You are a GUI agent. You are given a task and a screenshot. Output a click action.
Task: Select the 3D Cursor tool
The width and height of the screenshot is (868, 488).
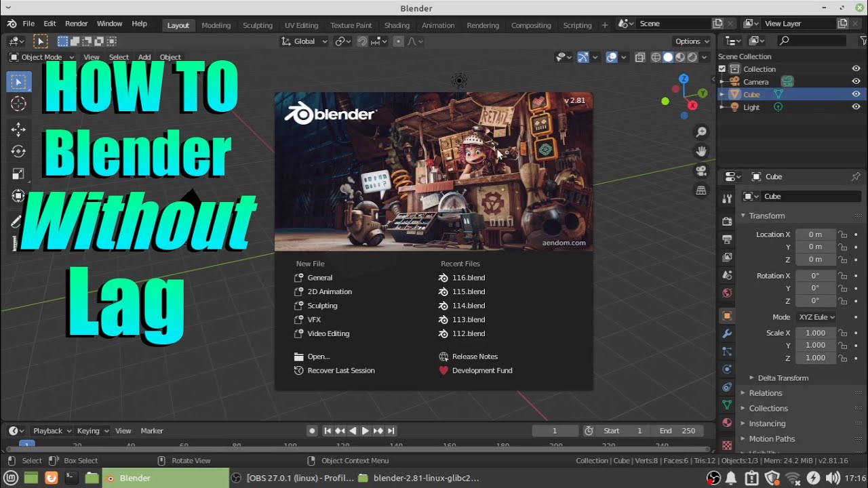(x=18, y=104)
